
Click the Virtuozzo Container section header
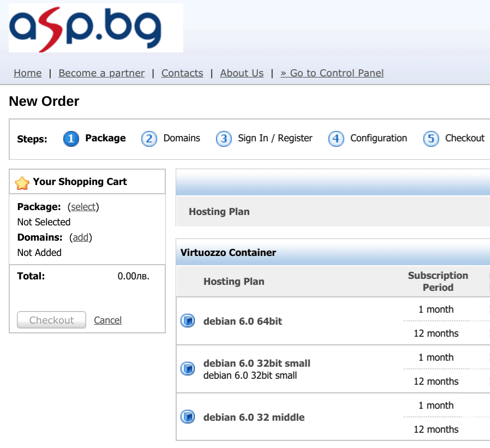point(228,253)
